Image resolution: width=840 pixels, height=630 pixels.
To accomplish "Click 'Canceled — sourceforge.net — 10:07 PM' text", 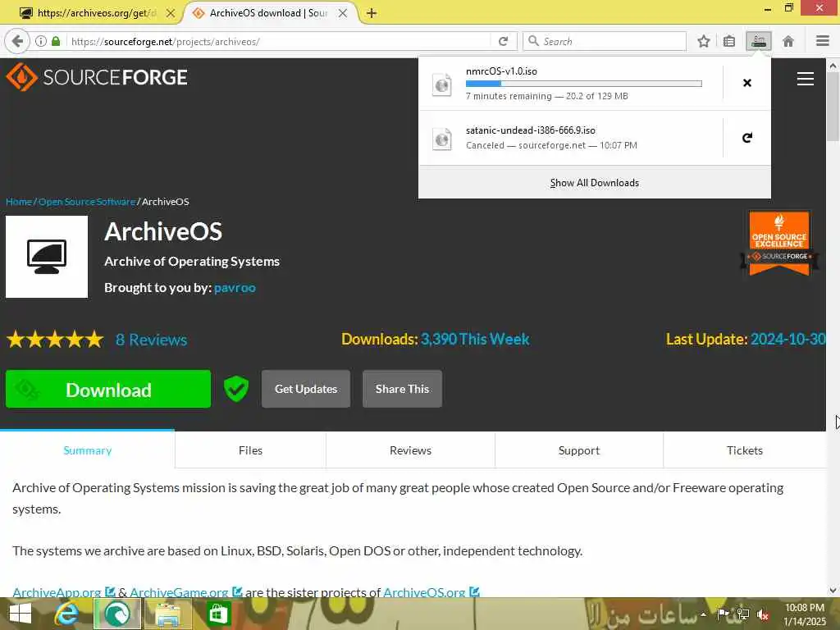I will (x=551, y=145).
